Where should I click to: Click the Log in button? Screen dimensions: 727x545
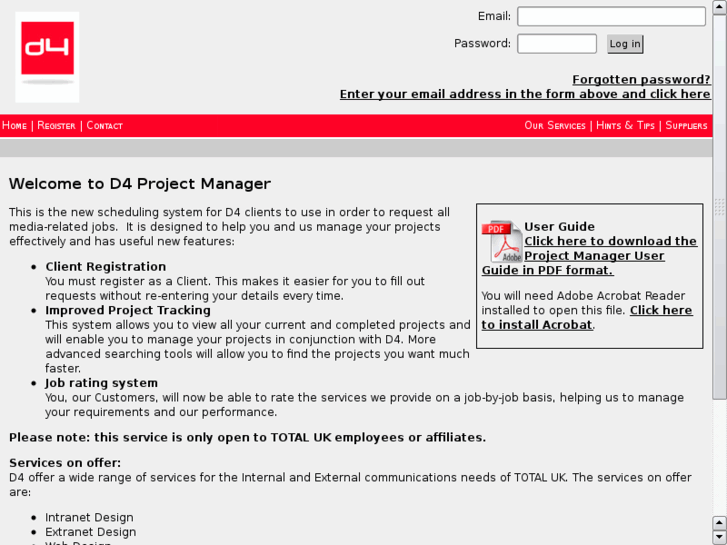click(625, 44)
